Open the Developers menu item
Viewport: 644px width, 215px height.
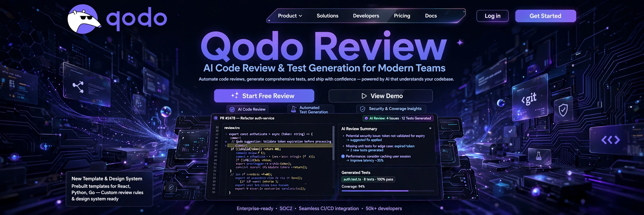point(366,16)
